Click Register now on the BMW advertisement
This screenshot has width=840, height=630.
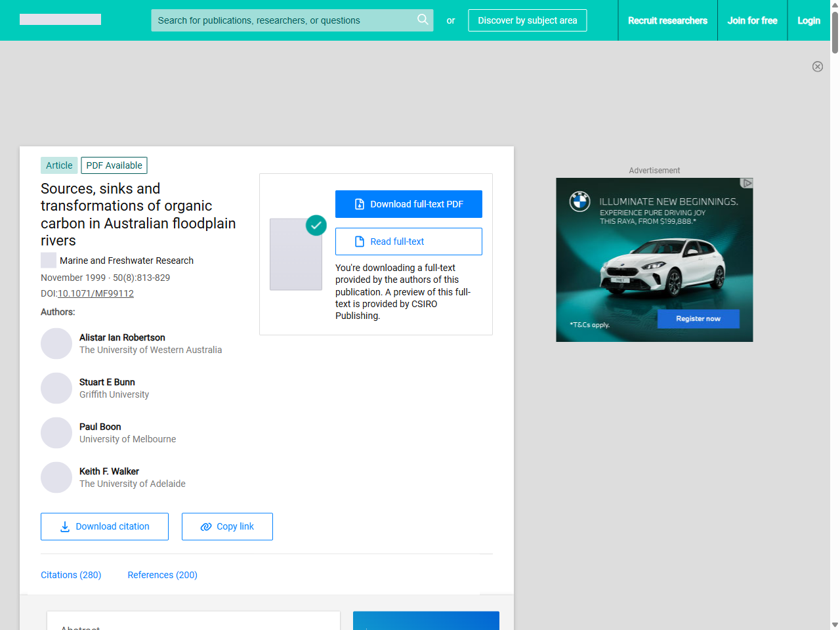(x=698, y=318)
